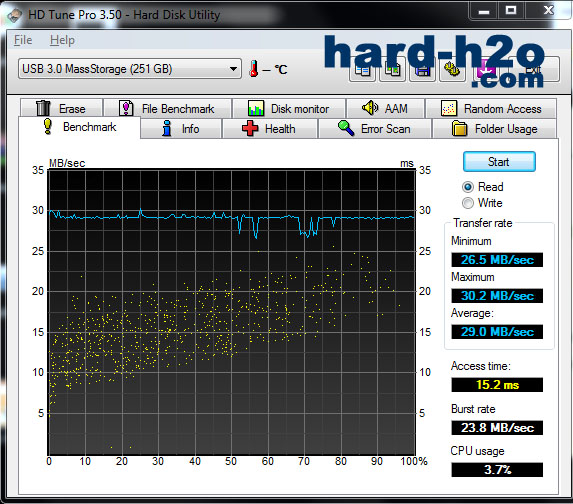Switch to File Benchmark tab
Viewport: 573px width, 504px height.
click(167, 109)
